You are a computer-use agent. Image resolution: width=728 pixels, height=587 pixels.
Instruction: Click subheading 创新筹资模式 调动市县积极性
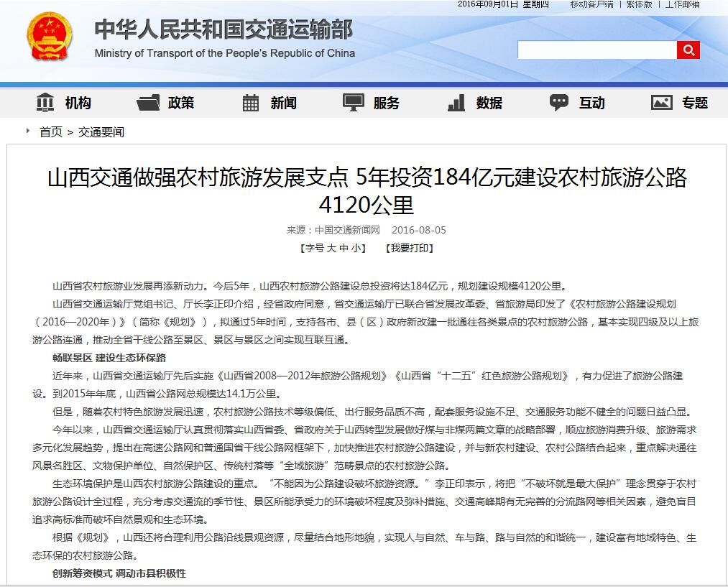[x=119, y=573]
